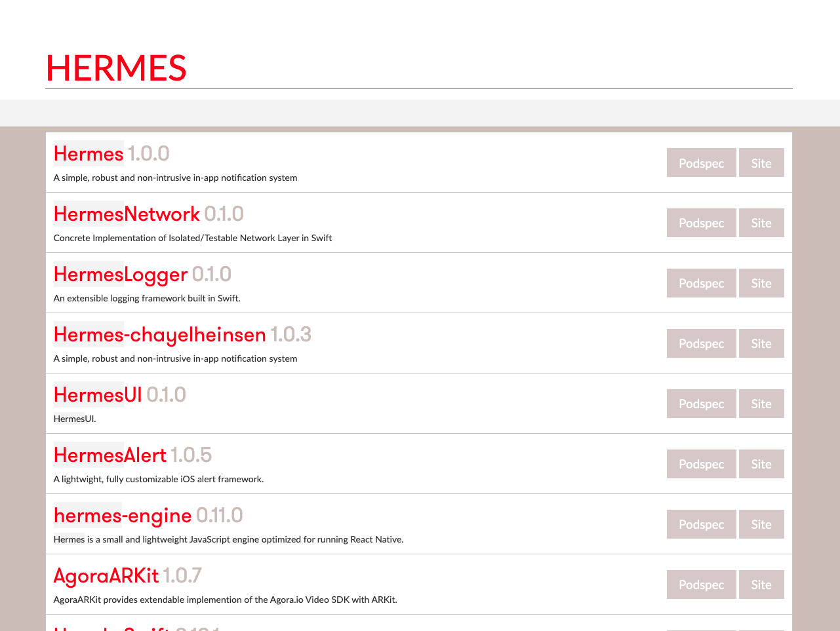Open the HermesNetwork pod link
The height and width of the screenshot is (631, 840).
point(127,214)
